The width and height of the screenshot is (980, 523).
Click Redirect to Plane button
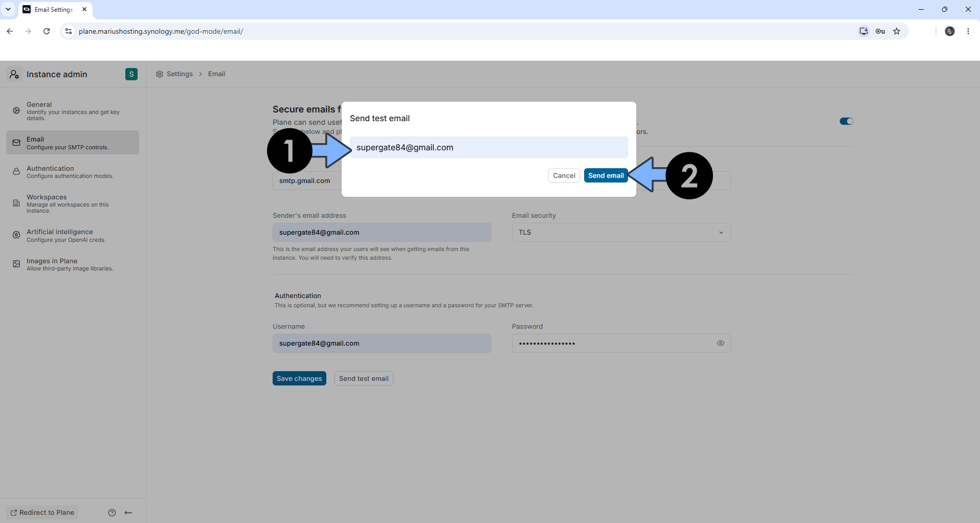[42, 512]
